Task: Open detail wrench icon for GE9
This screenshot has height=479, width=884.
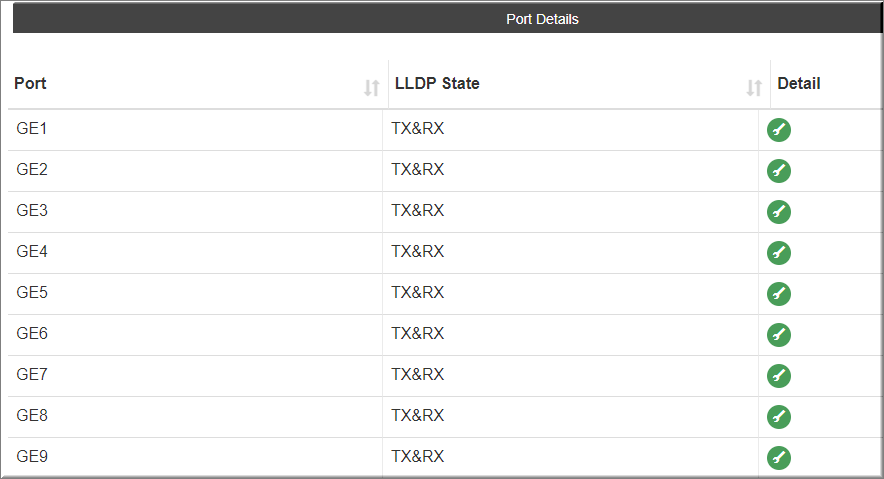Action: click(x=779, y=458)
